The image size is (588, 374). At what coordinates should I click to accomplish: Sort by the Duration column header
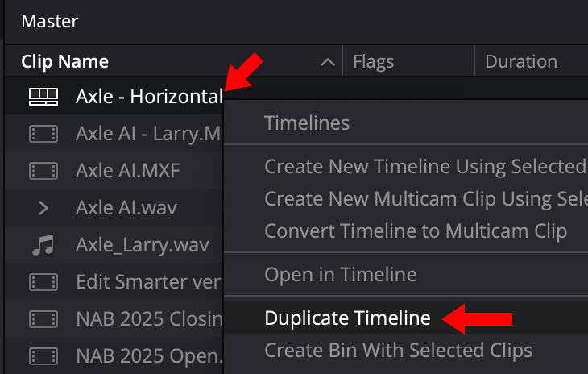click(521, 61)
